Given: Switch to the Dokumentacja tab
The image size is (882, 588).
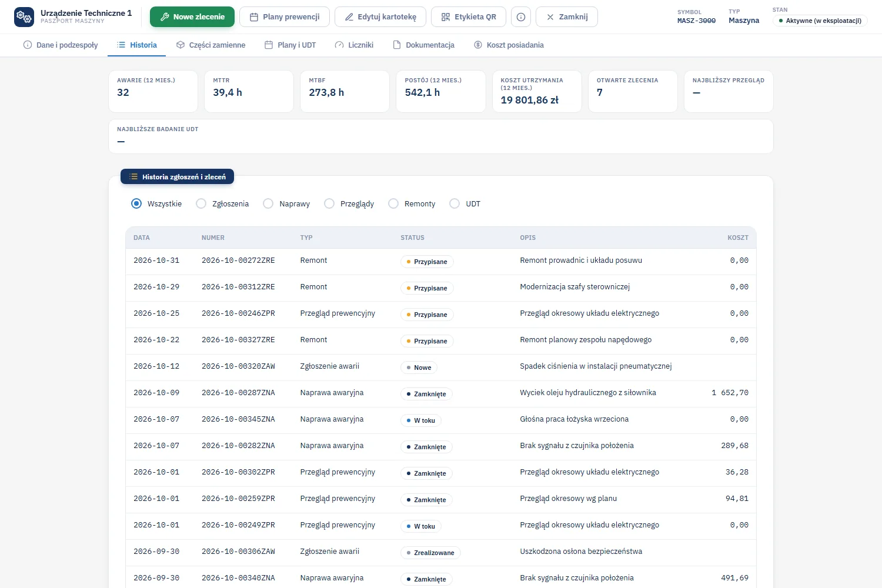Looking at the screenshot, I should coord(424,45).
